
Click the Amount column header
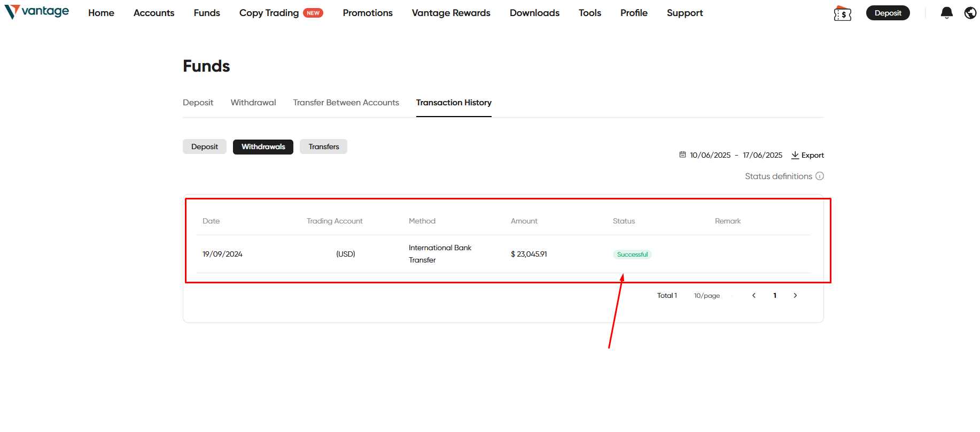(524, 221)
